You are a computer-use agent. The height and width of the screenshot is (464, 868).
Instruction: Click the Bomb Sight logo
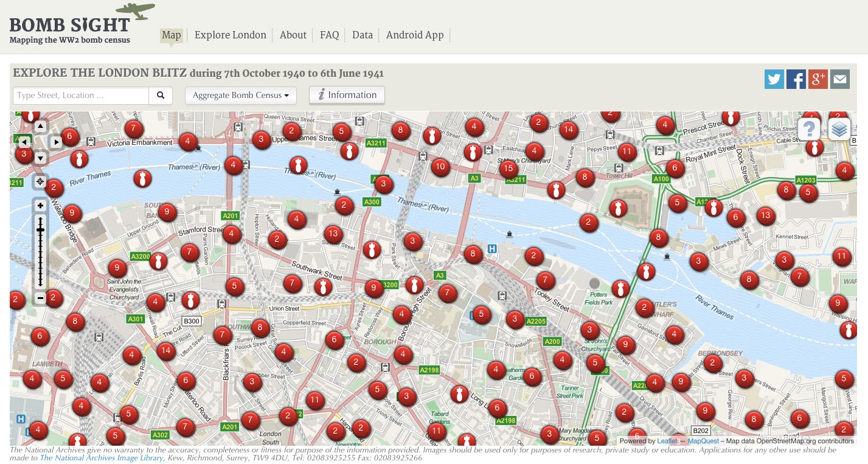82,24
